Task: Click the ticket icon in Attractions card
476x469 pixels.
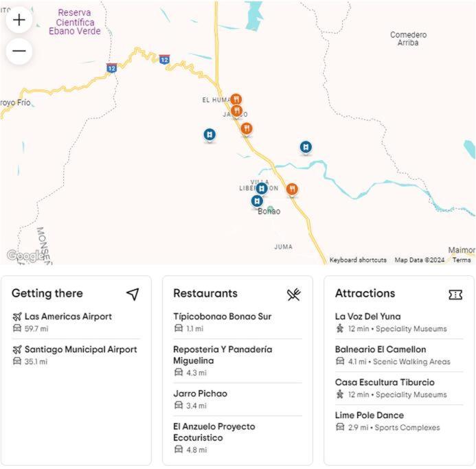Action: tap(455, 294)
